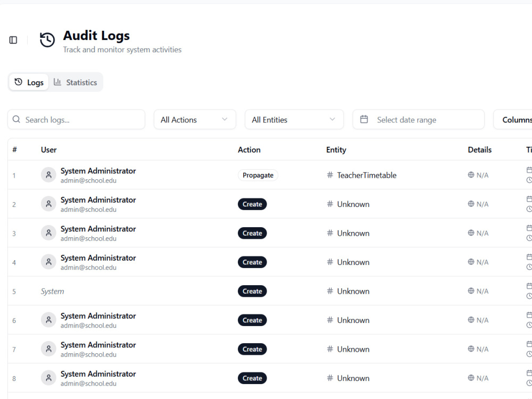Click the globe icon in row 3 Details
Image resolution: width=532 pixels, height=399 pixels.
(x=471, y=233)
